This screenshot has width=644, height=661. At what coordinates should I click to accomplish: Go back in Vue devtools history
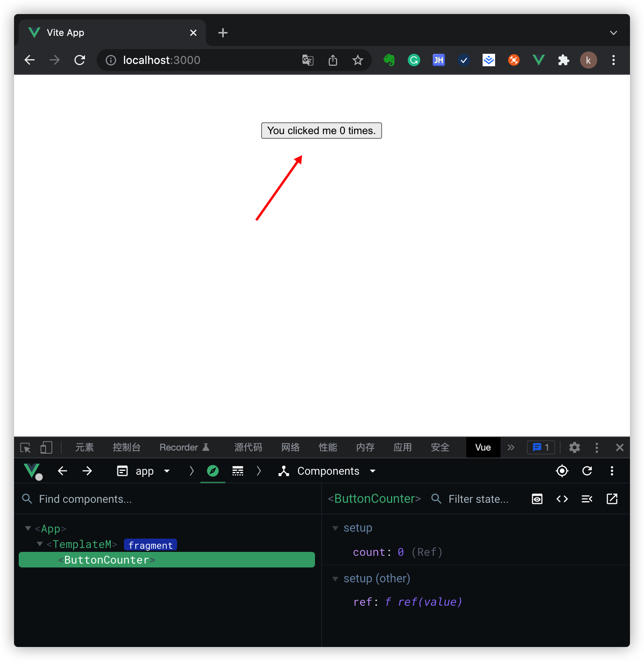tap(62, 471)
